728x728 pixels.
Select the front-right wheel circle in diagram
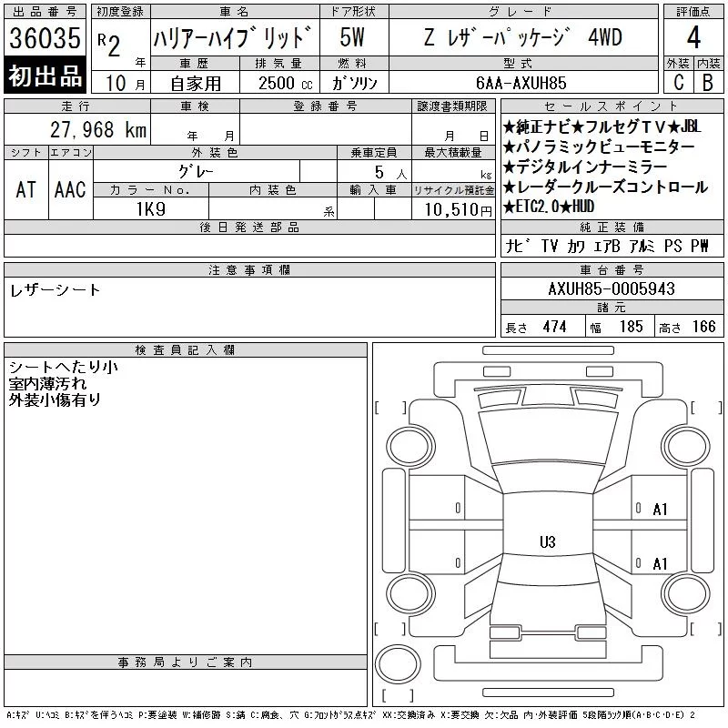click(686, 447)
